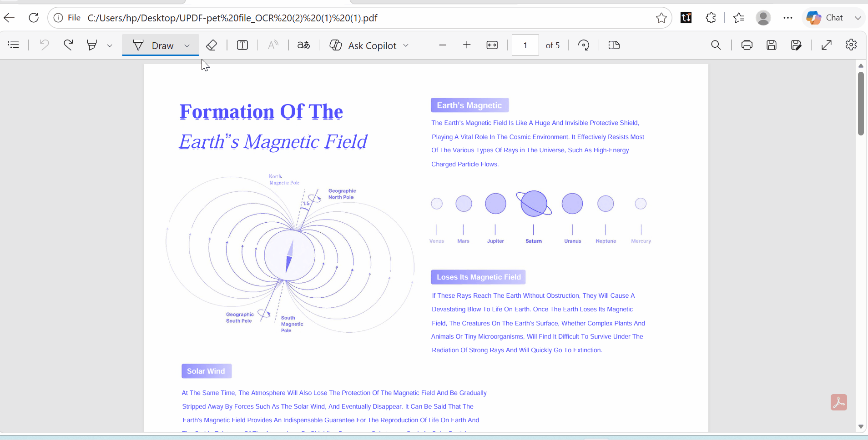Screen dimensions: 868x440
Task: Expand the Ask Copilot dropdown
Action: click(x=406, y=45)
